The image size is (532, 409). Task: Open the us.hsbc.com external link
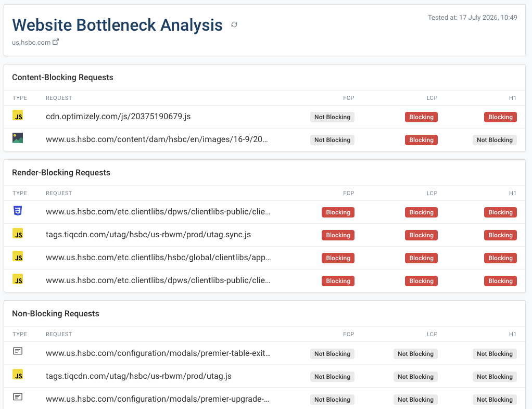pos(35,42)
